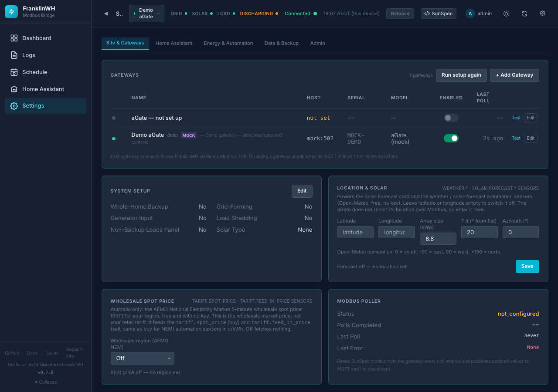The image size is (558, 392).
Task: Open the SunSpec code button
Action: [x=438, y=14]
